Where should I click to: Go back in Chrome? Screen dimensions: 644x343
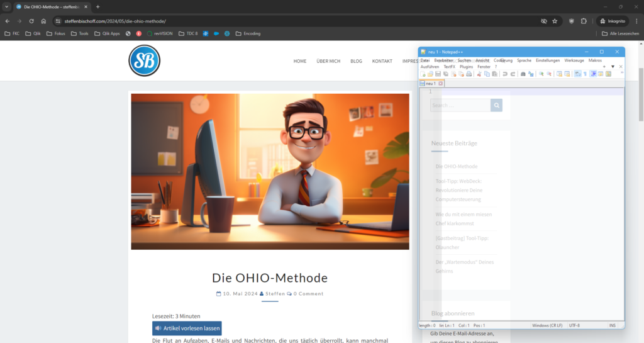tap(8, 21)
